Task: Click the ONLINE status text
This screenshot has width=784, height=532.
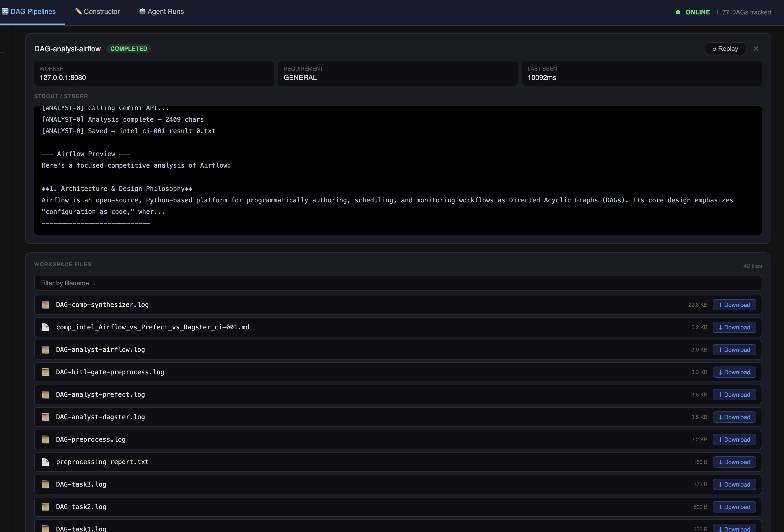Action: pos(697,12)
